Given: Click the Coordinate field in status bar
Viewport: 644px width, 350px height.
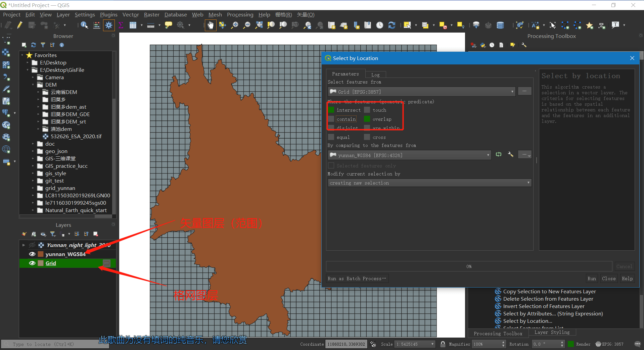Looking at the screenshot, I should (x=346, y=344).
